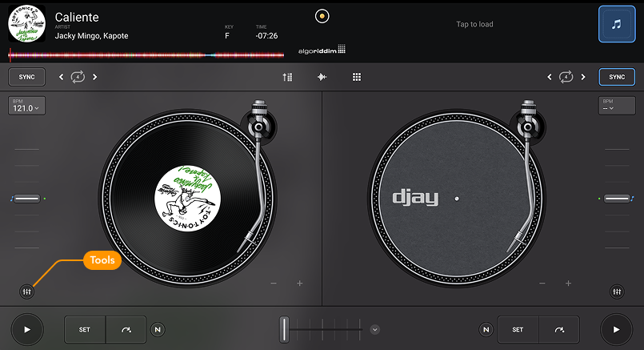Click the left deck jump-to-cue arrow
Image resolution: width=644 pixels, height=350 pixels.
click(126, 329)
